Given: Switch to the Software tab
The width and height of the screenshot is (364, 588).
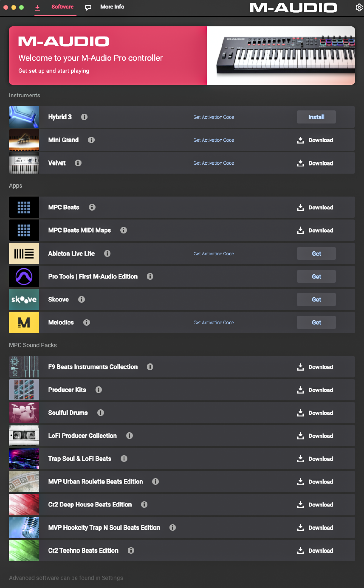Looking at the screenshot, I should tap(55, 7).
